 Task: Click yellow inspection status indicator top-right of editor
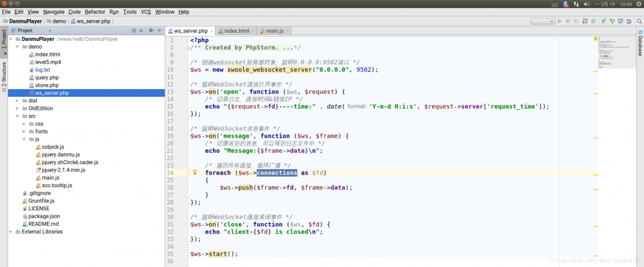point(596,38)
